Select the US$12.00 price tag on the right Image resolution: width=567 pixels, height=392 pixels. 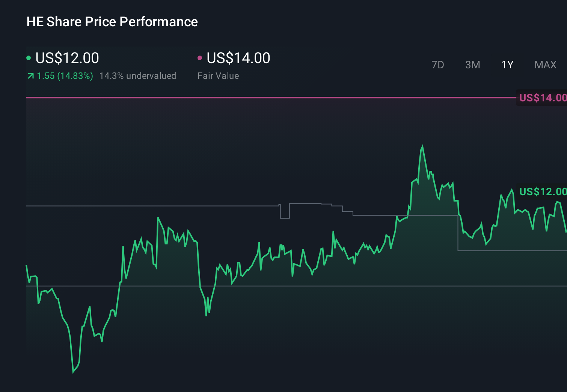coord(542,191)
